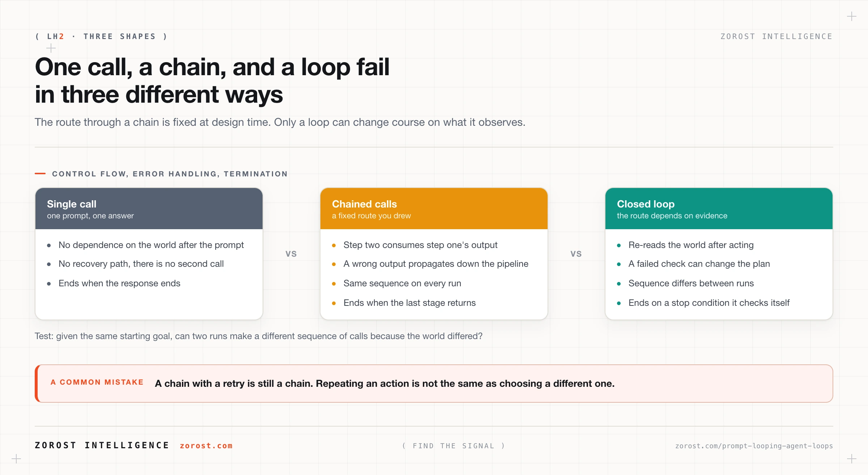Click 'A wrong output propagates down the pipeline'

coord(436,264)
